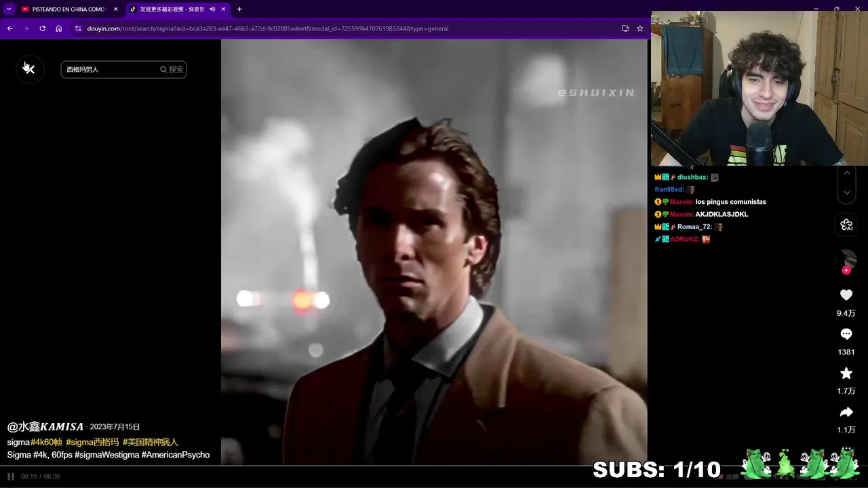Image resolution: width=868 pixels, height=488 pixels.
Task: Click Romaa_72 username in chat
Action: click(x=694, y=227)
